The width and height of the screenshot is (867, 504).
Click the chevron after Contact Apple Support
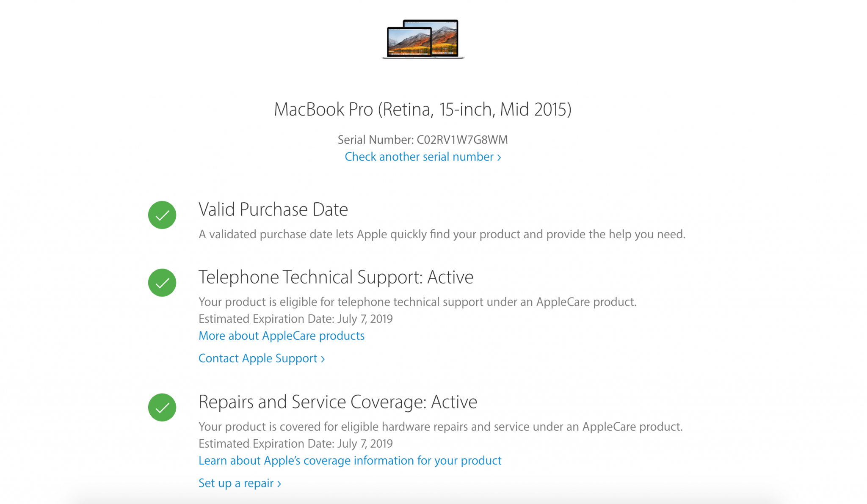[323, 359]
